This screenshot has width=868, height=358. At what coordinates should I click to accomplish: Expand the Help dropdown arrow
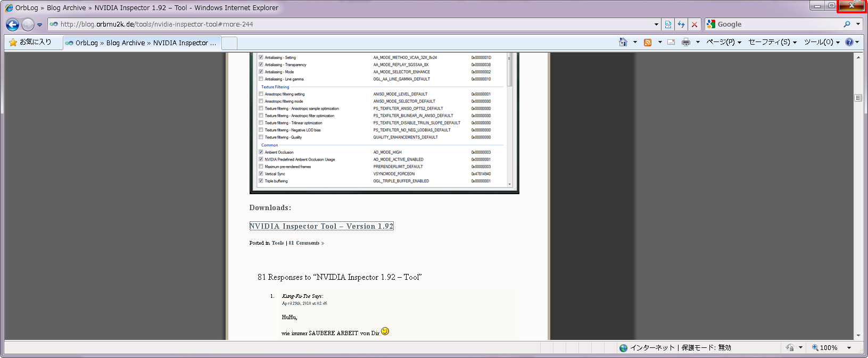[x=857, y=42]
